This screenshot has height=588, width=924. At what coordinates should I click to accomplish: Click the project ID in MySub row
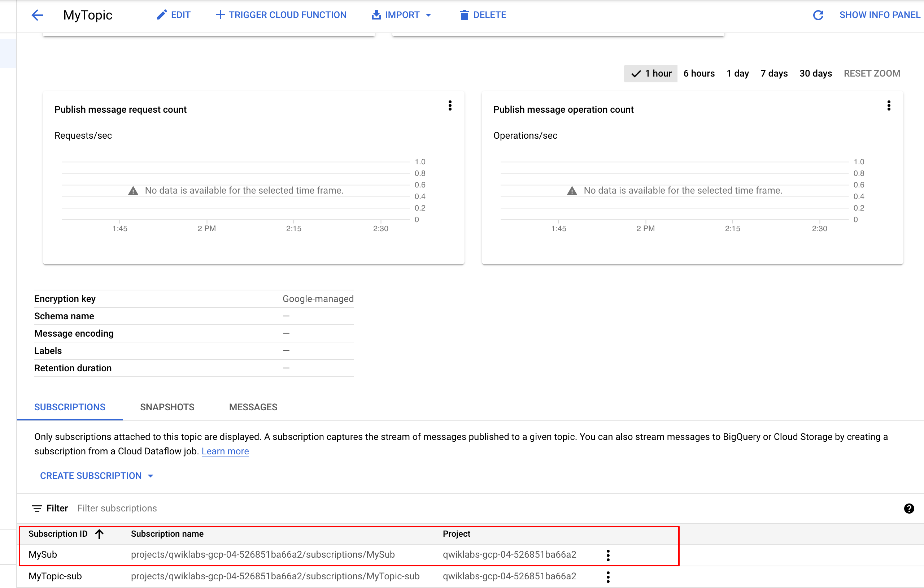509,554
